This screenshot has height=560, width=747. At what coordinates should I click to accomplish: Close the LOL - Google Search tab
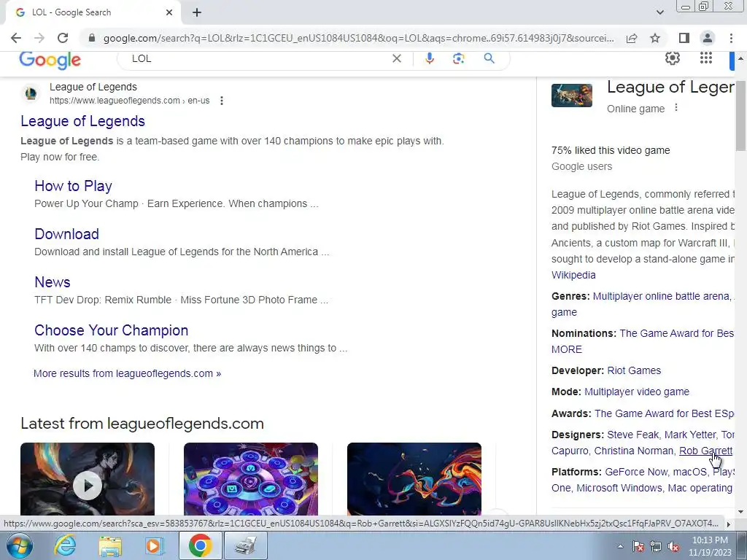169,12
